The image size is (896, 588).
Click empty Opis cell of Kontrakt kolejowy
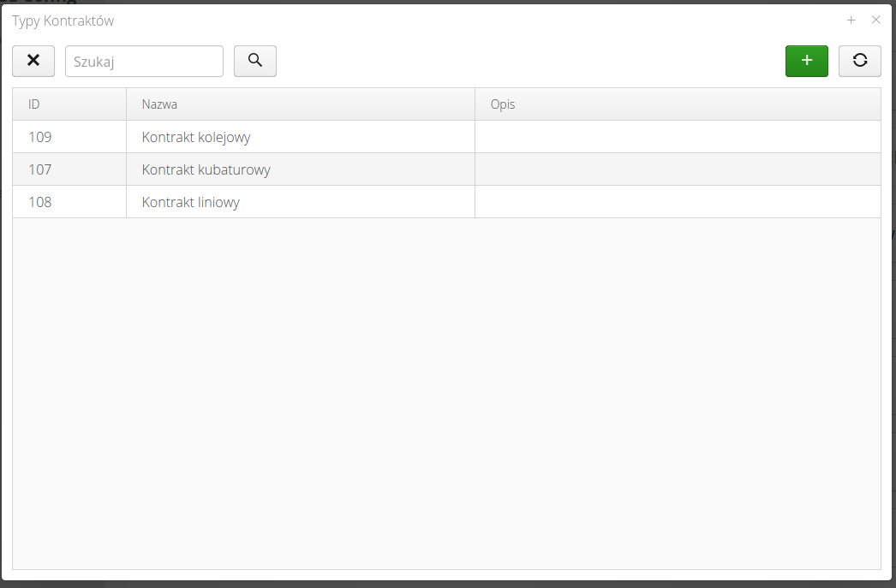click(677, 137)
